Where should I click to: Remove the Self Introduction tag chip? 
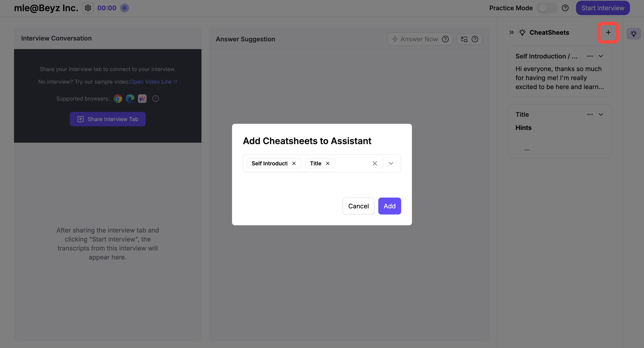click(294, 164)
